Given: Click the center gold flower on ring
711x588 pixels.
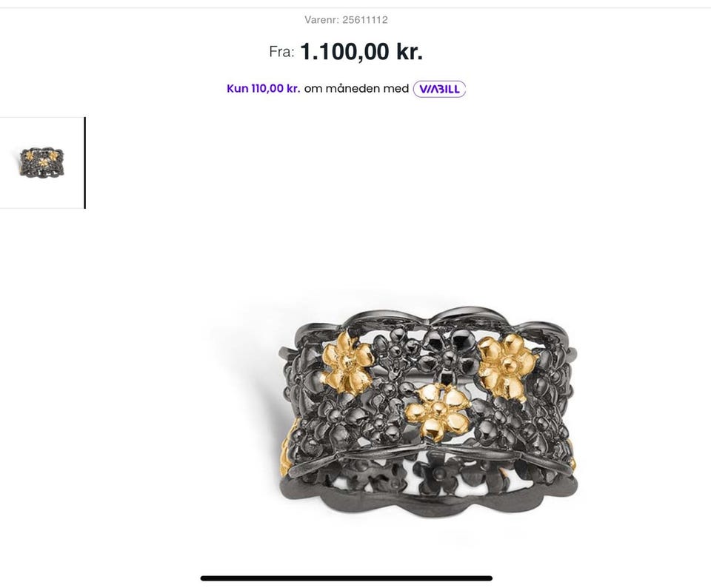Looking at the screenshot, I should click(x=437, y=411).
